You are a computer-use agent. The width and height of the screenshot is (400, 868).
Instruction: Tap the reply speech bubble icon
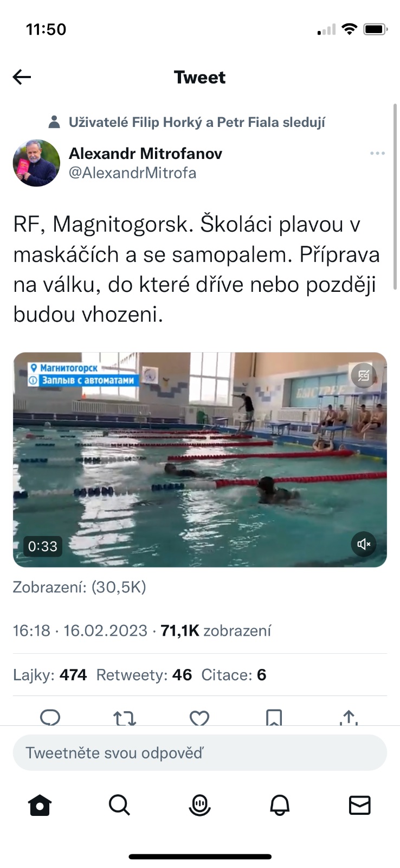(x=50, y=717)
